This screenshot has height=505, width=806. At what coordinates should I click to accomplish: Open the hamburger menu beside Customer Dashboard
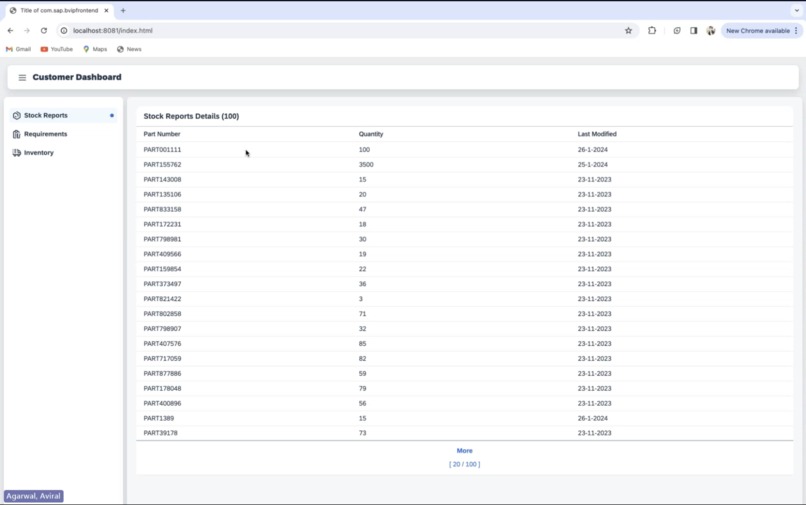point(22,78)
